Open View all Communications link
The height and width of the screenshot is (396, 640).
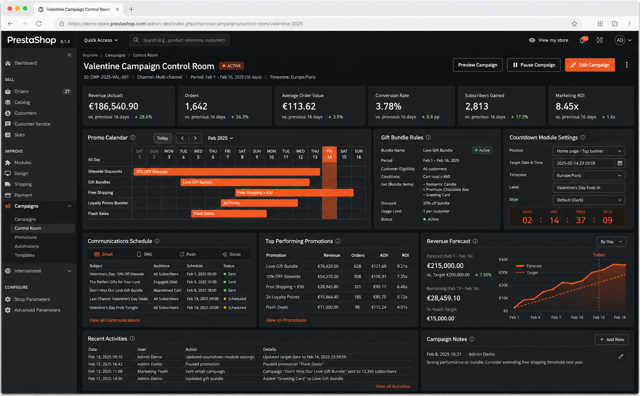114,320
